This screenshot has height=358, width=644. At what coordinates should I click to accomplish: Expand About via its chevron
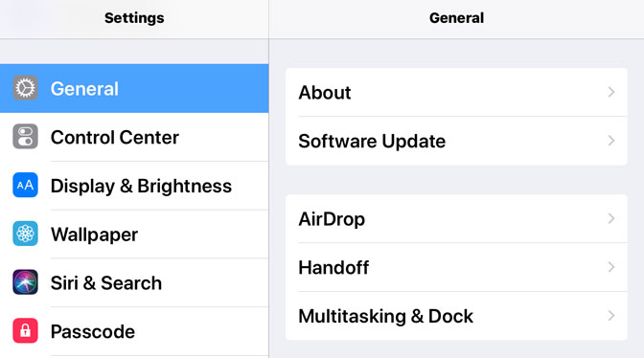coord(611,92)
